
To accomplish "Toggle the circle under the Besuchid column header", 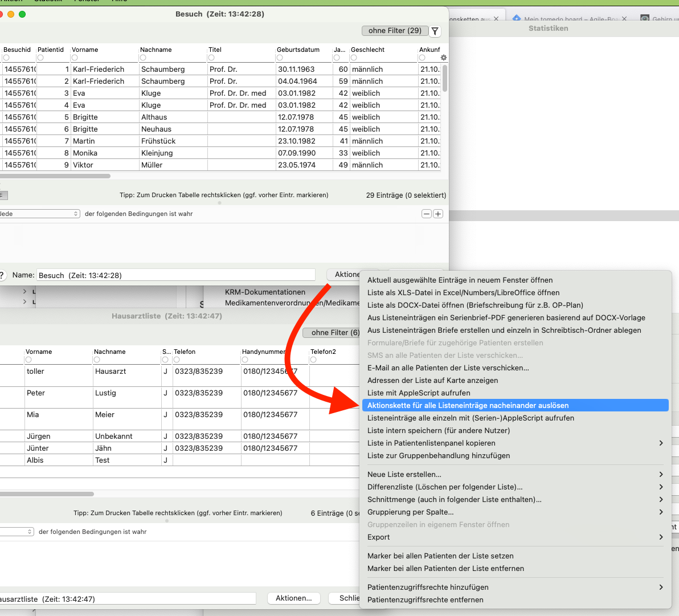I will pyautogui.click(x=6, y=58).
